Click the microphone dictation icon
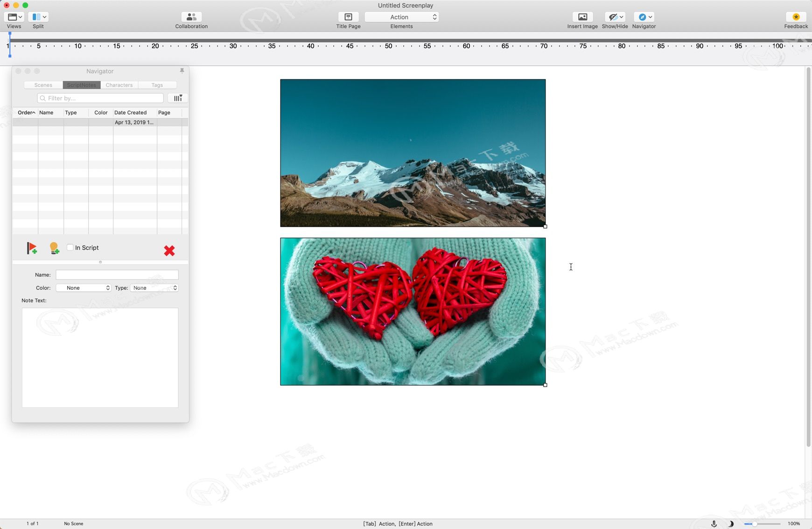This screenshot has width=812, height=529. 714,524
